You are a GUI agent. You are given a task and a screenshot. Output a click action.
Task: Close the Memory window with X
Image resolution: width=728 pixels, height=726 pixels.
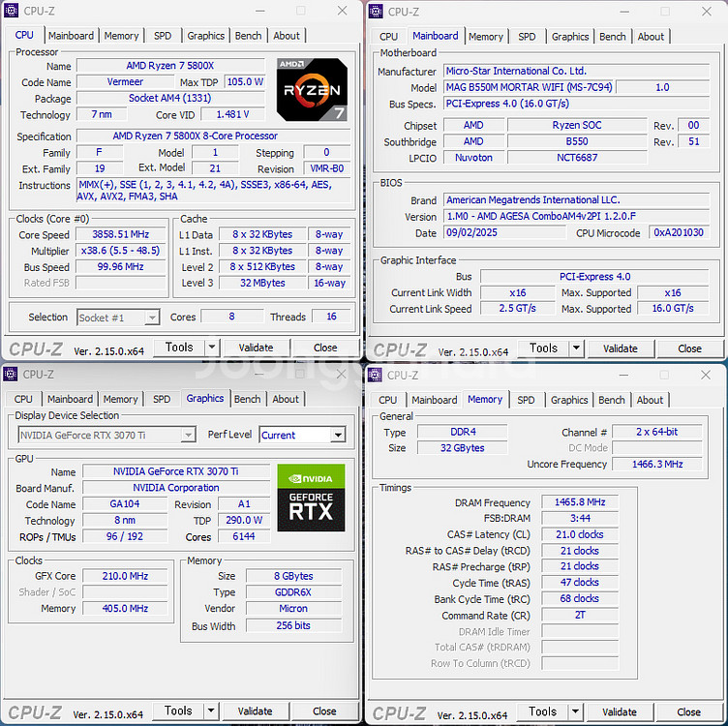705,375
